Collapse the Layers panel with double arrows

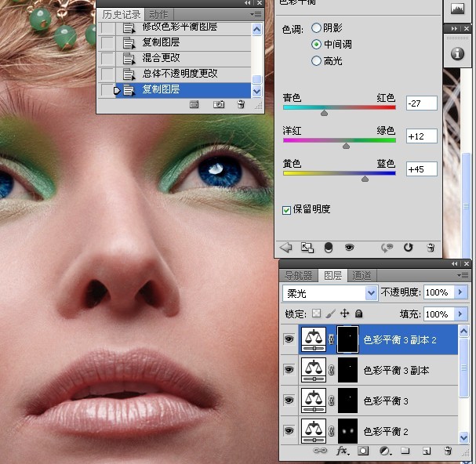455,263
